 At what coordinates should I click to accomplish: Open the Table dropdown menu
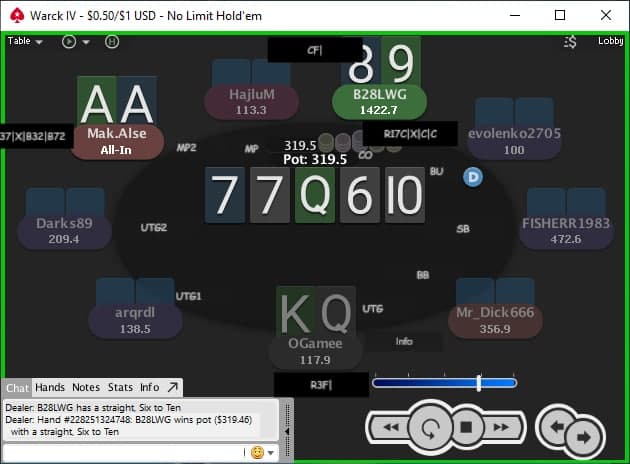(x=25, y=41)
